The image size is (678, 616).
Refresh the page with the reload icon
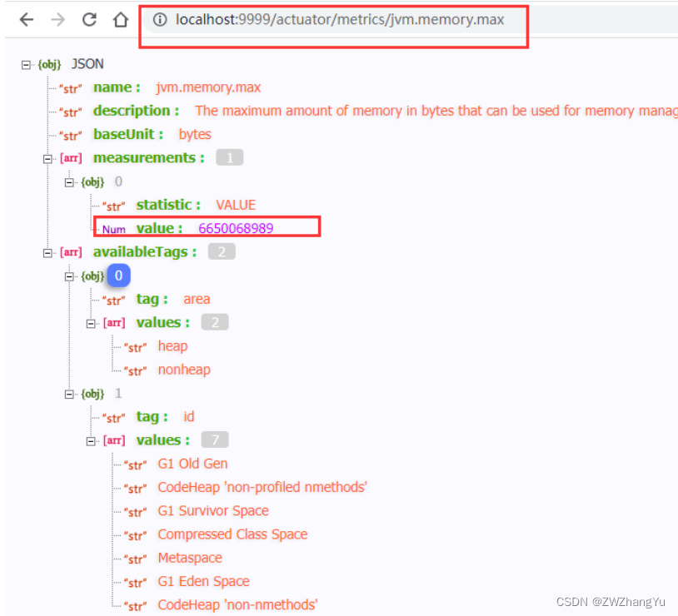(88, 19)
